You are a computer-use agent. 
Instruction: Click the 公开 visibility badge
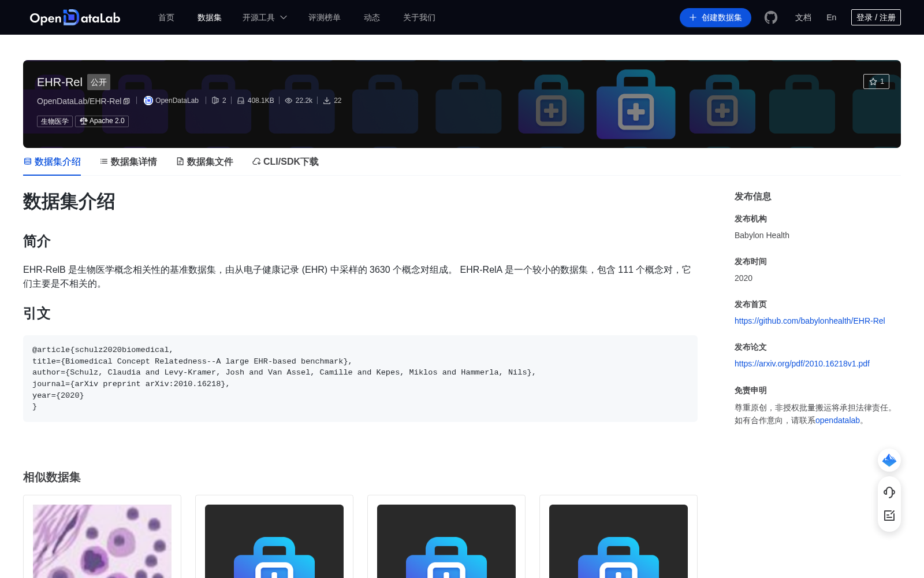(99, 82)
